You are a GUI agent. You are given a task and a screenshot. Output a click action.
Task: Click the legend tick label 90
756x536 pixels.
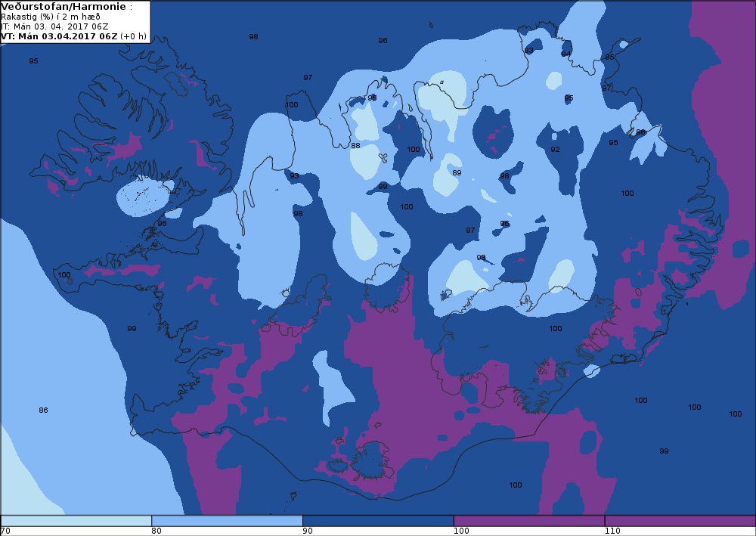click(308, 531)
